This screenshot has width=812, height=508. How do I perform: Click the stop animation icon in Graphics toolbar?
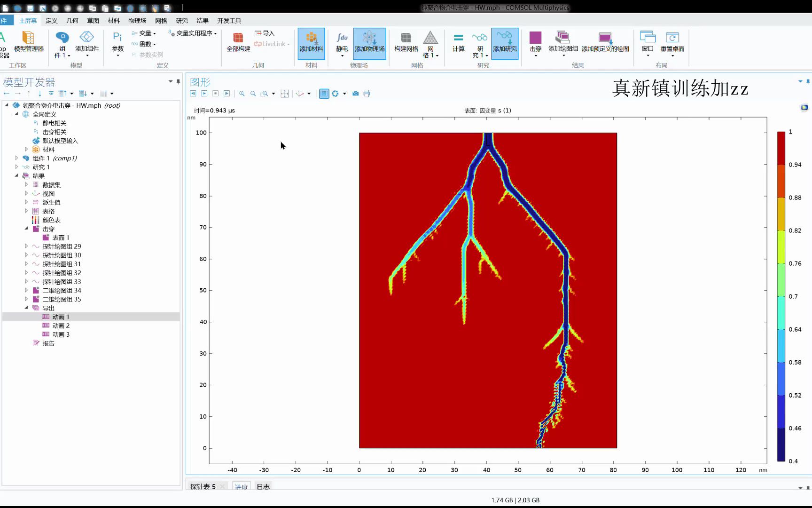click(215, 94)
